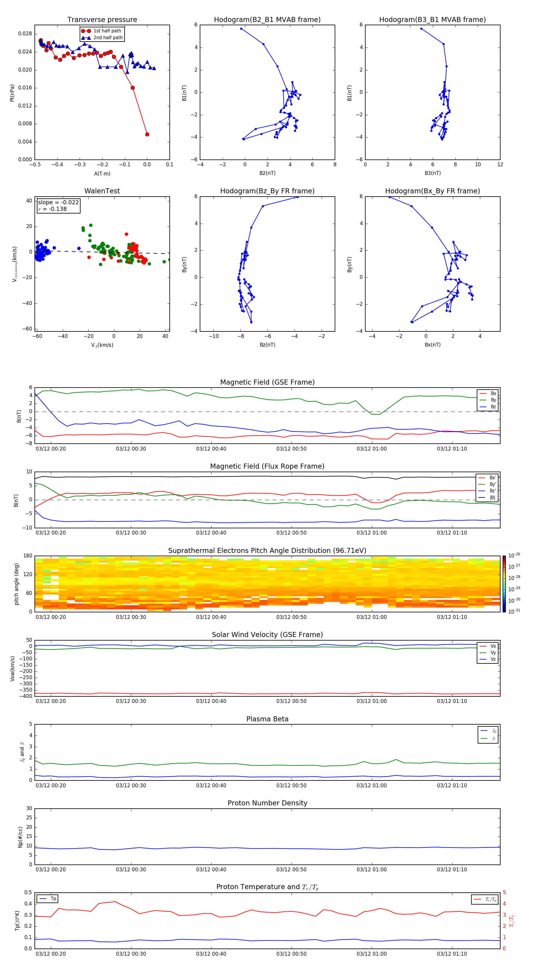
Task: Click the 'Magnetic Field (Flux Rope Frame)' title
Action: click(x=267, y=467)
